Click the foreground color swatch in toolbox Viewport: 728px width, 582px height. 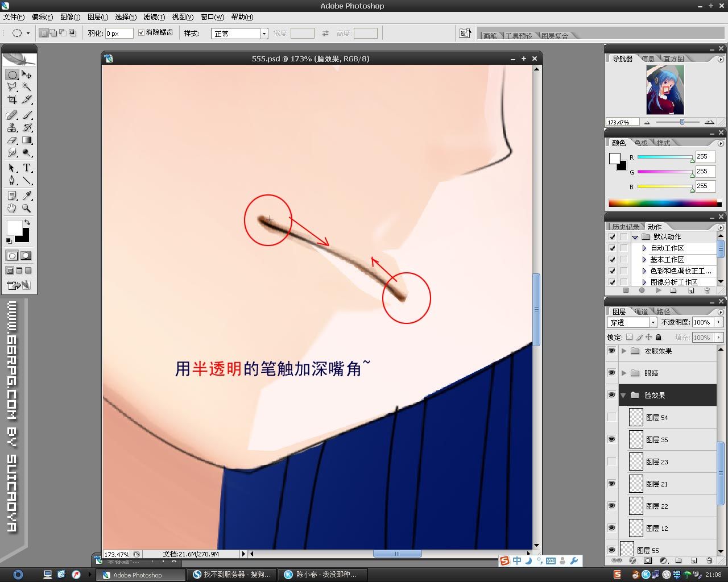(x=14, y=227)
